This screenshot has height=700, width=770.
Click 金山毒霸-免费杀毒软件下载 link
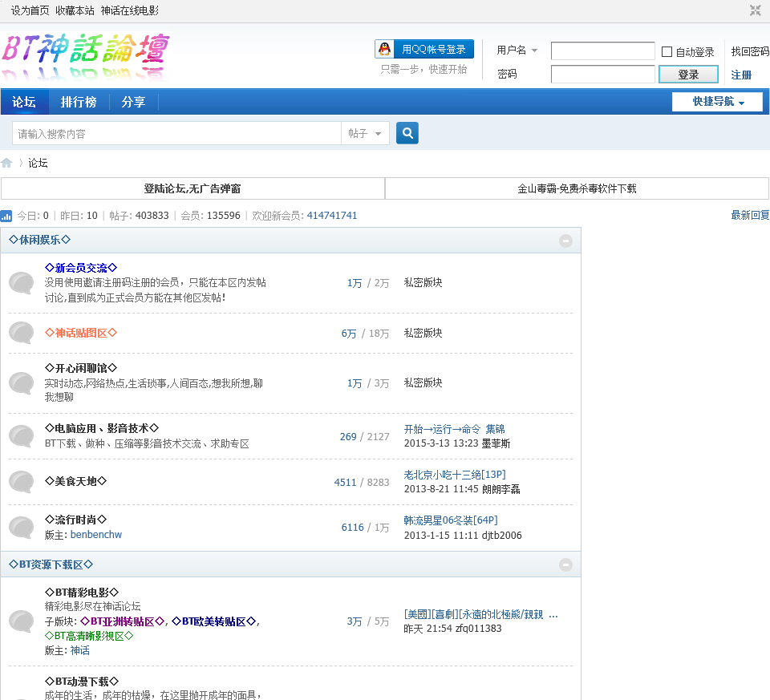click(577, 188)
